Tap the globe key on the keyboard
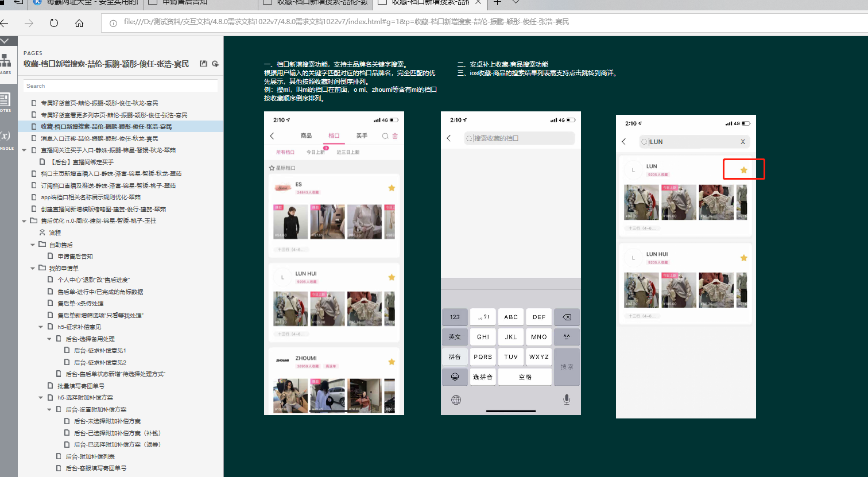The height and width of the screenshot is (477, 868). (x=456, y=400)
